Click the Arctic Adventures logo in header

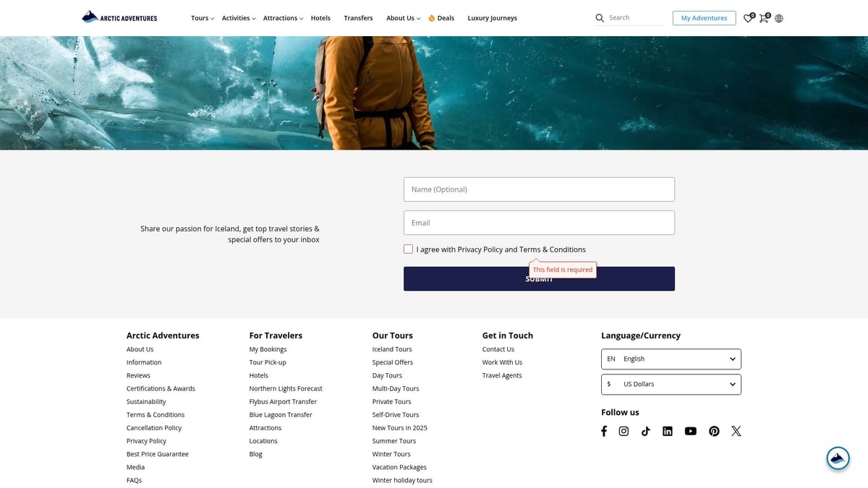pyautogui.click(x=119, y=17)
